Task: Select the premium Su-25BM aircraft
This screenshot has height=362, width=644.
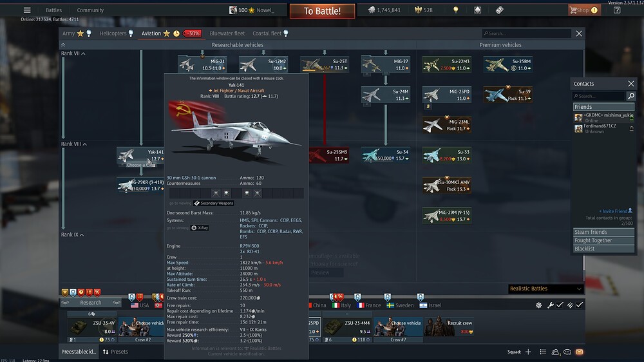Action: [508, 64]
